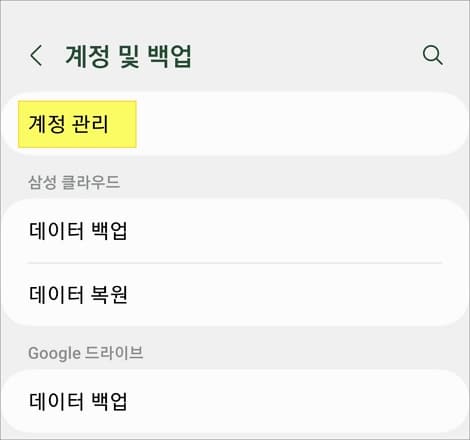The image size is (470, 440).
Task: Tap the word 계정 in the page title
Action: click(x=87, y=56)
